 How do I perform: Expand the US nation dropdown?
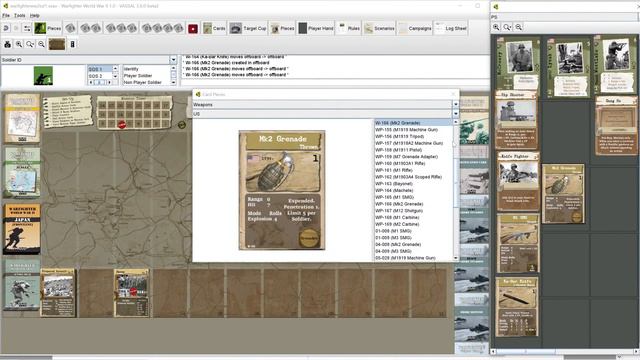pyautogui.click(x=456, y=114)
